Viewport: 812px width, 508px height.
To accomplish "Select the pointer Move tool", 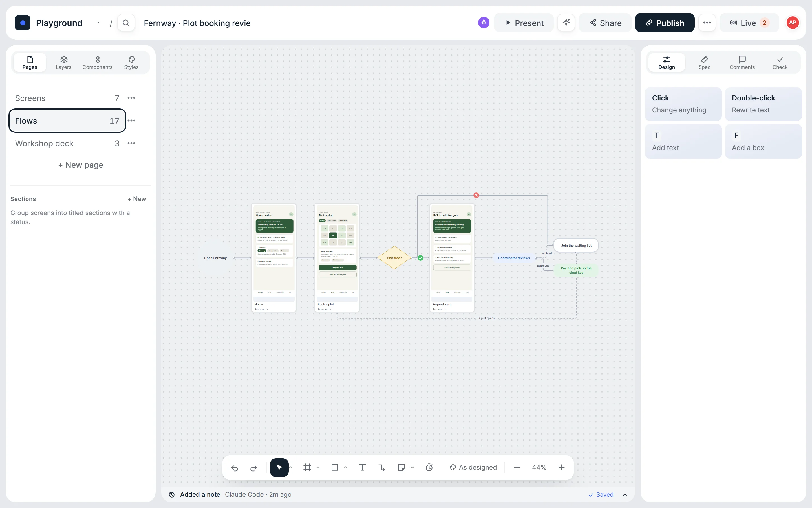I will (279, 468).
